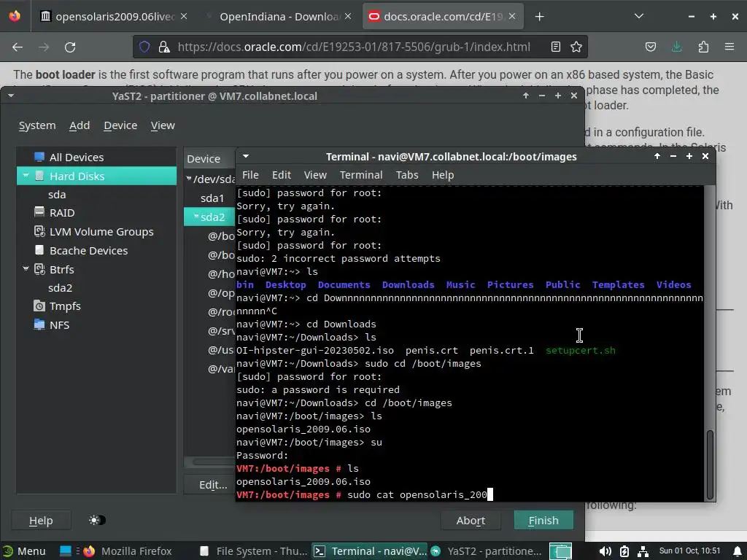Collapse the Hard Disks tree arrow
The height and width of the screenshot is (560, 747).
click(x=26, y=176)
